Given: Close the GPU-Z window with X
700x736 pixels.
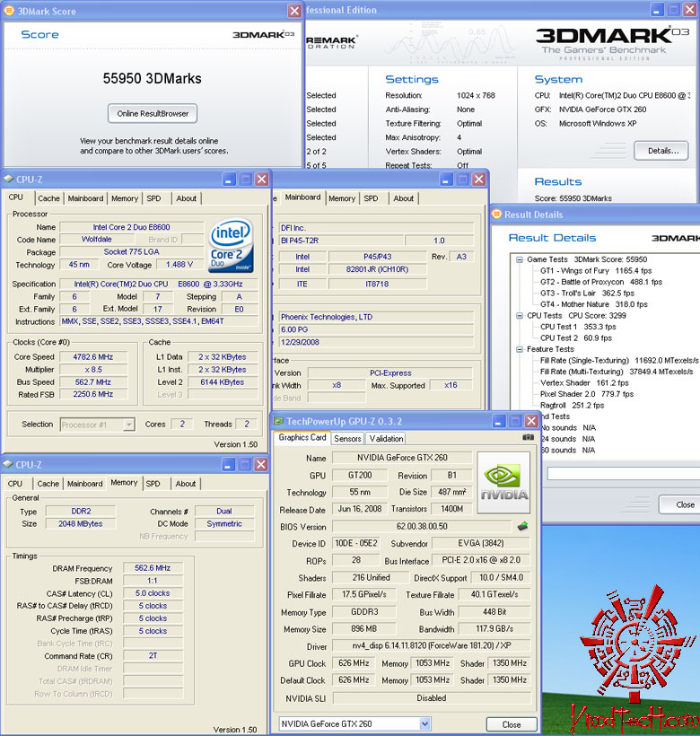Looking at the screenshot, I should (531, 421).
